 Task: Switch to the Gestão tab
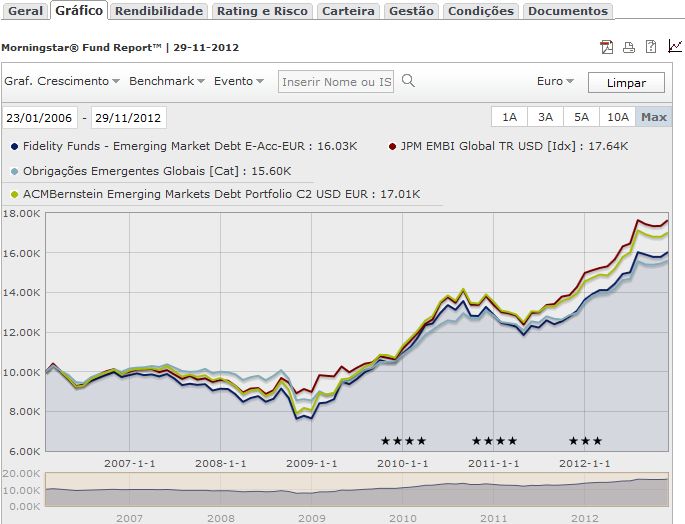click(411, 11)
